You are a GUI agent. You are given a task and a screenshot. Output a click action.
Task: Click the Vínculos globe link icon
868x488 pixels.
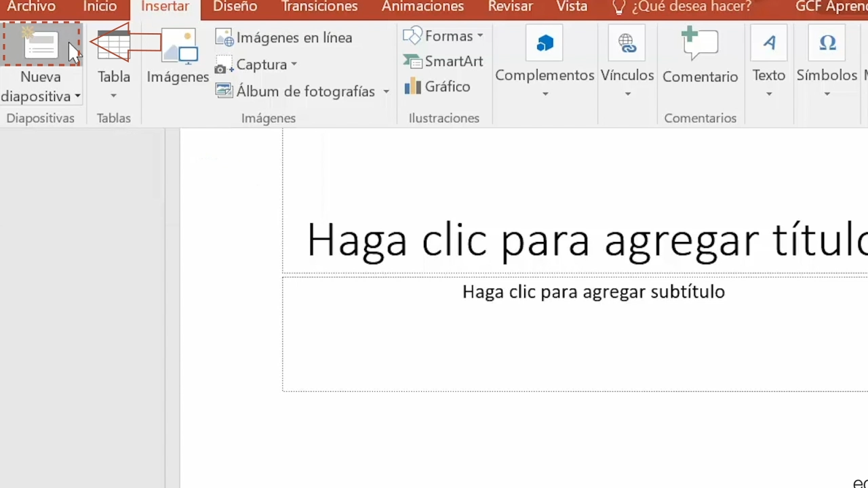pyautogui.click(x=627, y=44)
